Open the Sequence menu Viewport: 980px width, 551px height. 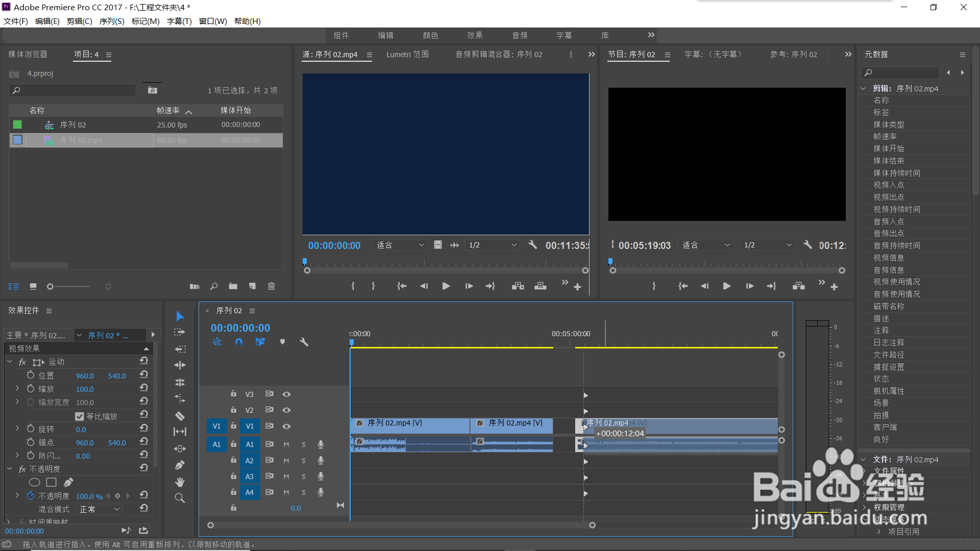coord(112,21)
